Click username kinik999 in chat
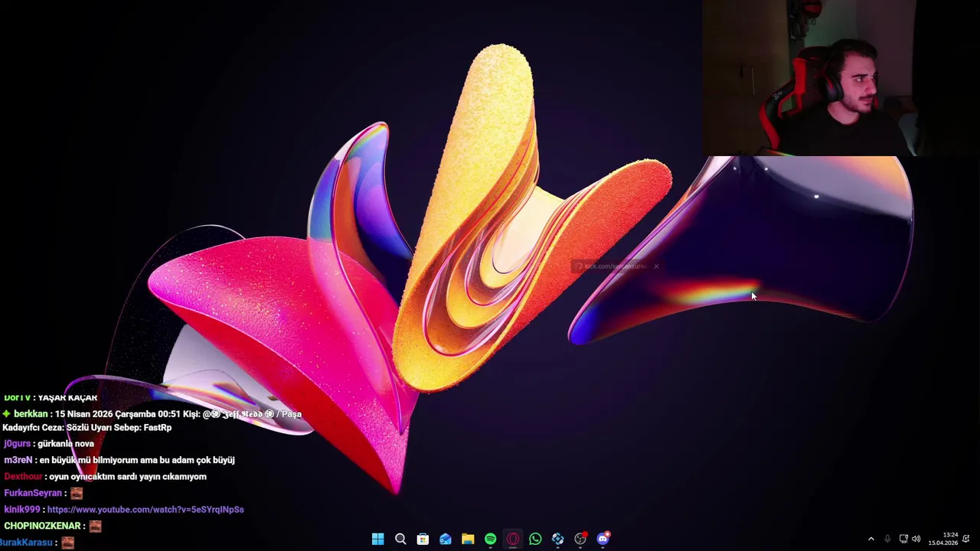This screenshot has width=980, height=551. pos(22,510)
